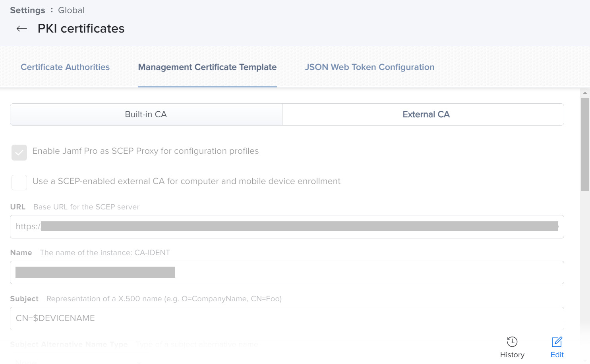Focus the Subject field with CN=$DEVICENAME
Screen dimensions: 590x364
[287, 319]
